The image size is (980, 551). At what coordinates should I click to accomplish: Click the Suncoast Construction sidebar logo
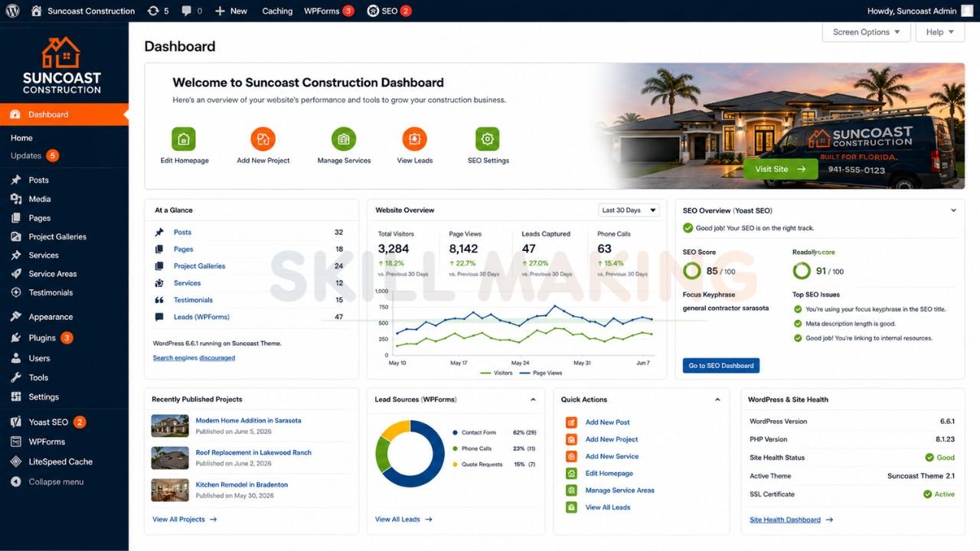(x=61, y=66)
